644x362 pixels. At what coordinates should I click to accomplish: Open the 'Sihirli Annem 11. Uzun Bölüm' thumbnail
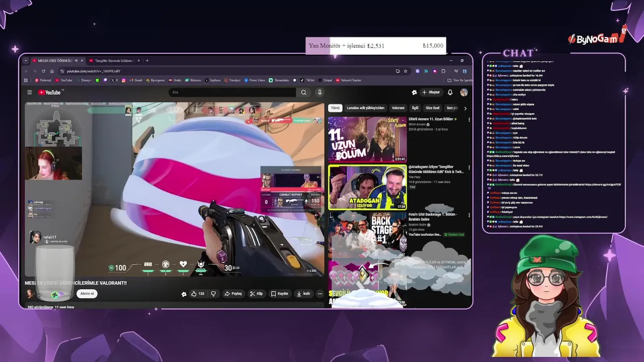tap(367, 139)
